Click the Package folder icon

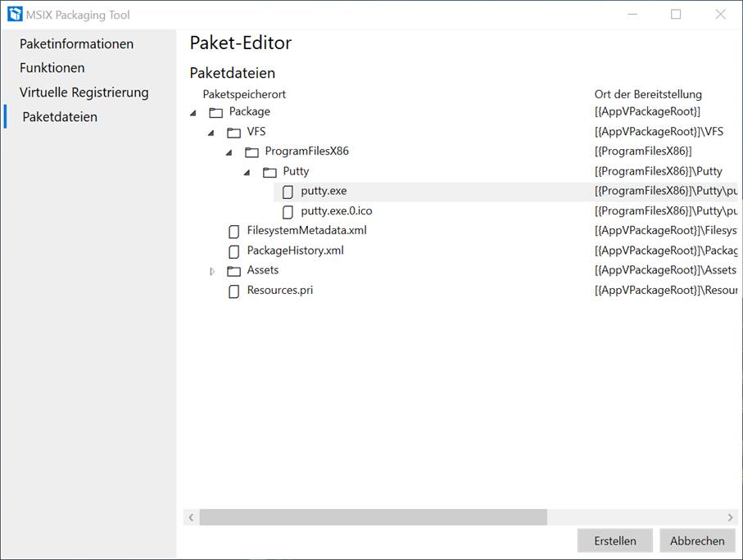click(x=216, y=112)
